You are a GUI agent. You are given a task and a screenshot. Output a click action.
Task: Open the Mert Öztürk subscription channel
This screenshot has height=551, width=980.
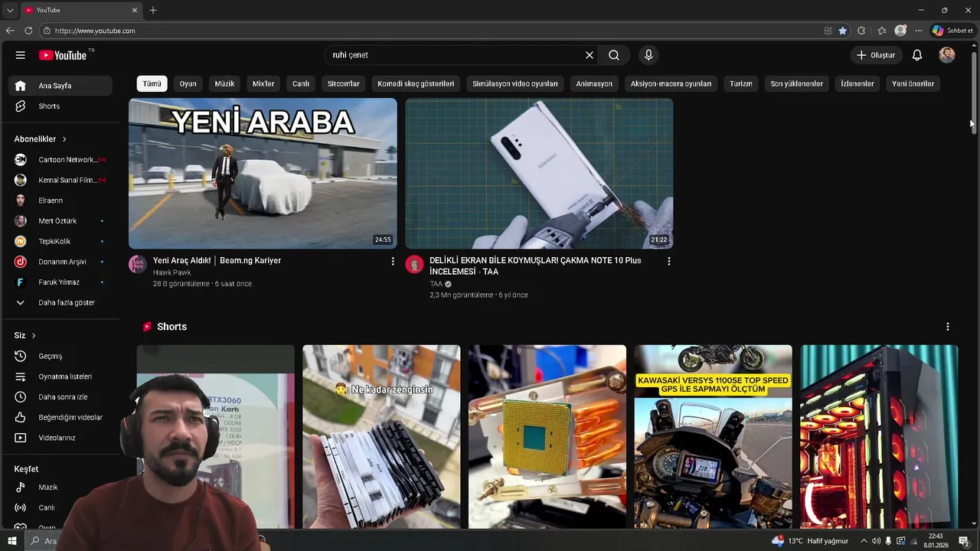point(60,221)
